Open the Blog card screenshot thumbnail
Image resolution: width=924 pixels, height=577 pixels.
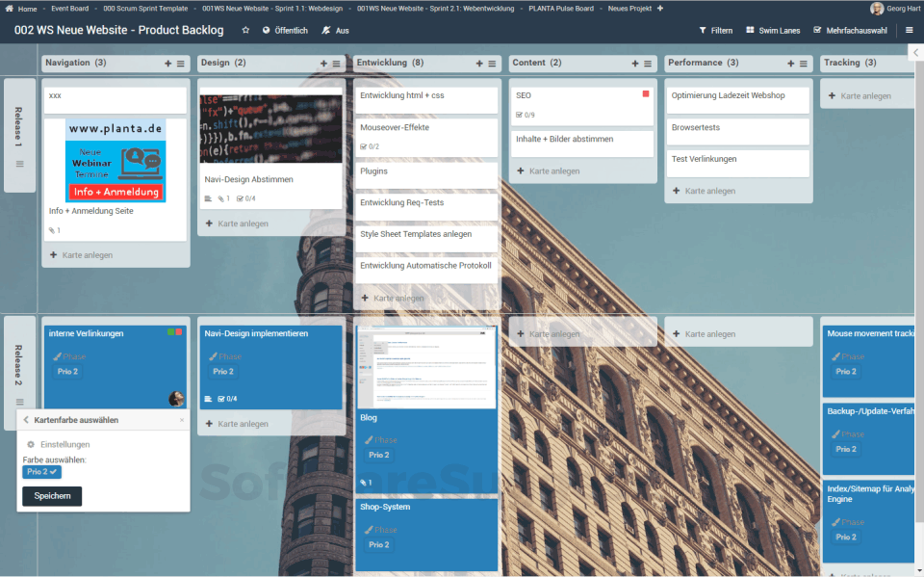tap(426, 368)
